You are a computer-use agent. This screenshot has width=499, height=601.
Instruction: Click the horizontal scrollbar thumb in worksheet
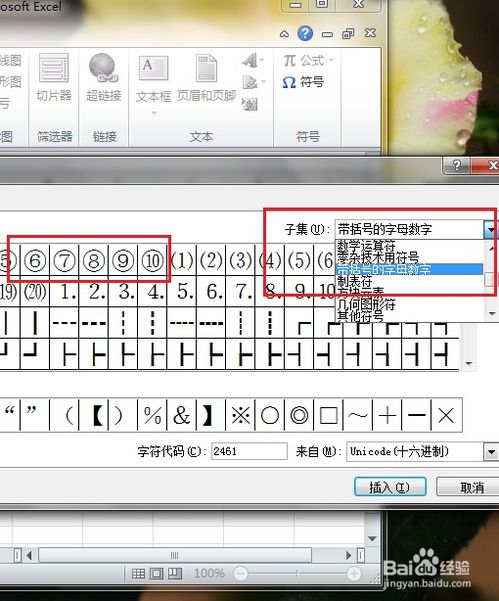(x=175, y=555)
